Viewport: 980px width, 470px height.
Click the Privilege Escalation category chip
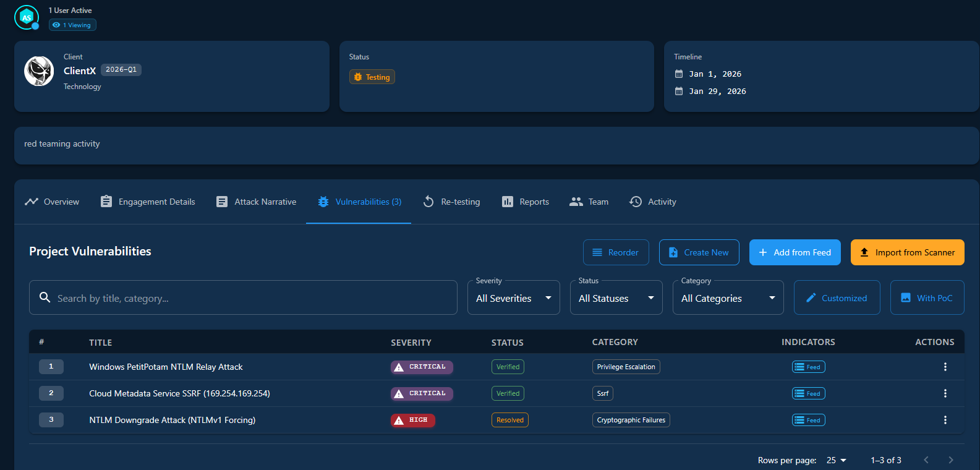[x=626, y=367]
